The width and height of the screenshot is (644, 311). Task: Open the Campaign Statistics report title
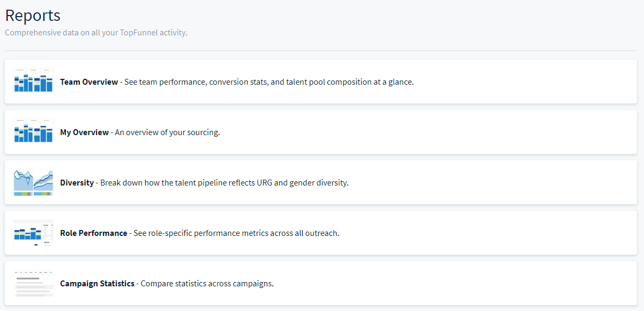[x=97, y=284]
